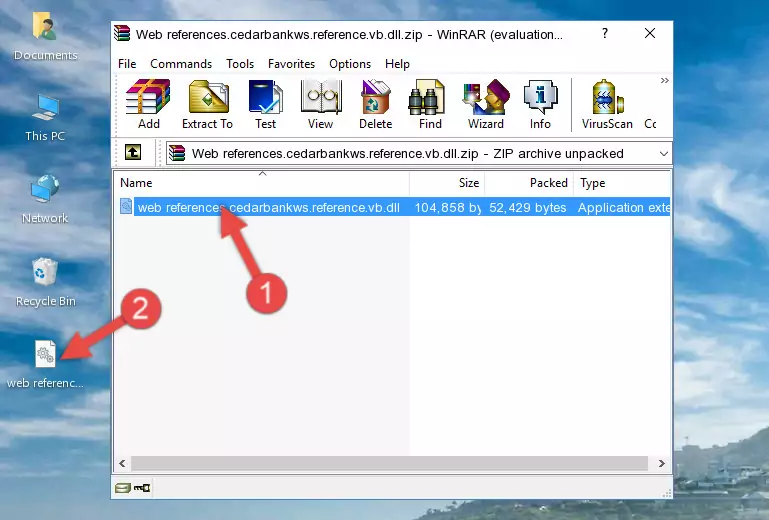769x520 pixels.
Task: Open the Find files tool
Action: tap(430, 104)
